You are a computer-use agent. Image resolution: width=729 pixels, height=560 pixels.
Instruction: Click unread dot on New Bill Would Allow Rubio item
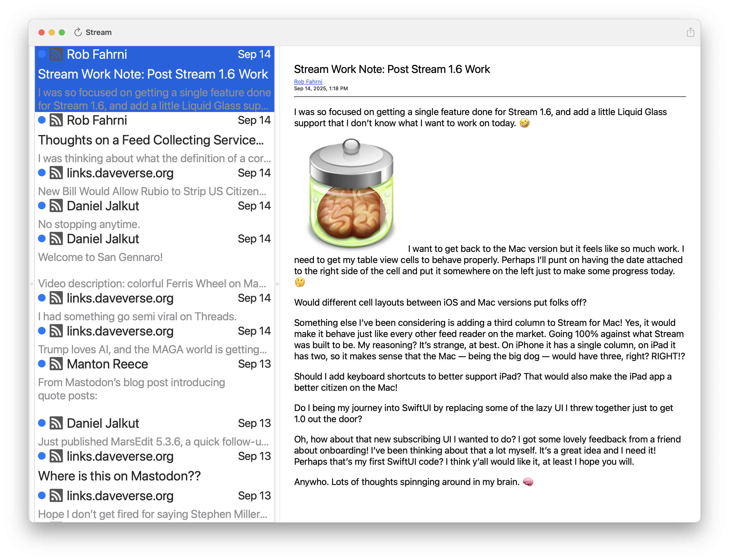click(42, 172)
